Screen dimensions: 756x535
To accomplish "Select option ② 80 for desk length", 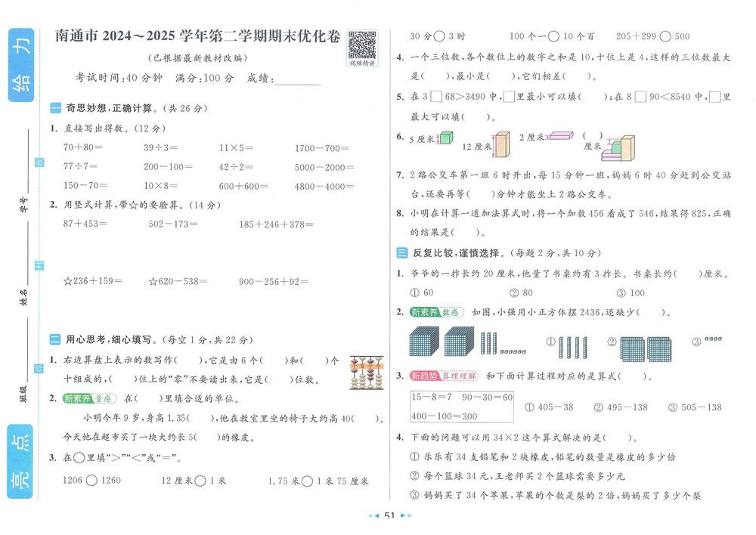I will click(521, 292).
